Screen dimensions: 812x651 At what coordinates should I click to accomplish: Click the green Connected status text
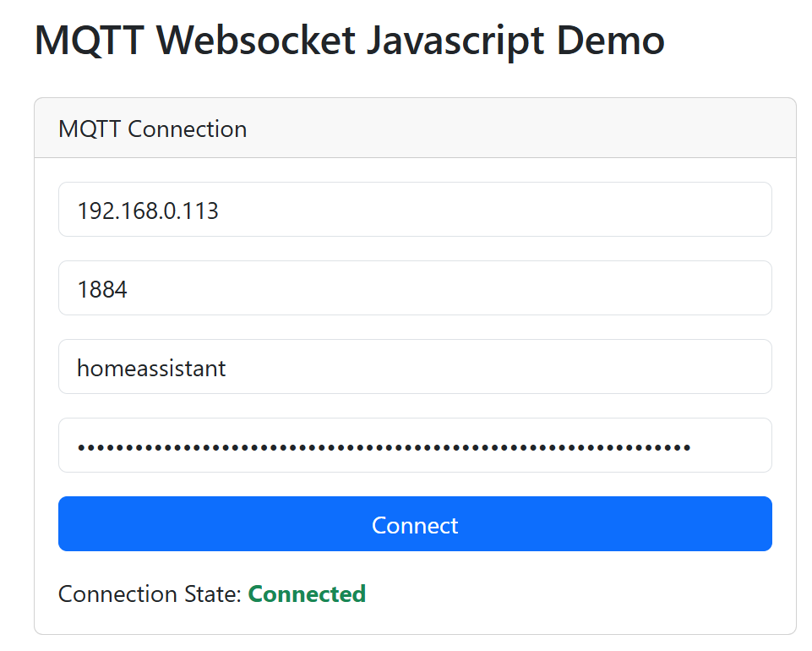click(x=307, y=594)
